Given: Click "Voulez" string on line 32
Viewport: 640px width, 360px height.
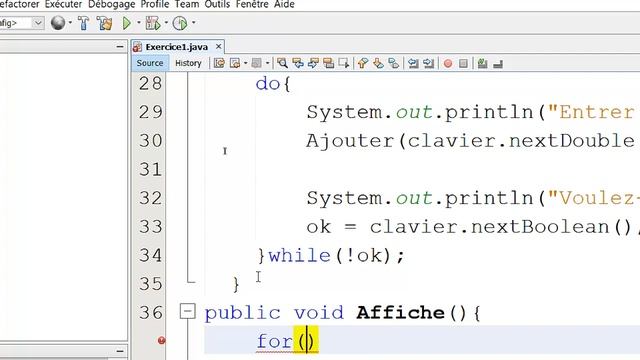Looking at the screenshot, I should [x=593, y=198].
